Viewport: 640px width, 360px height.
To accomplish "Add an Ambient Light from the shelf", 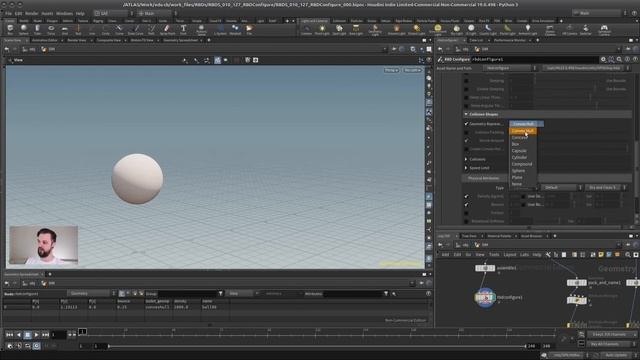I will coord(528,29).
